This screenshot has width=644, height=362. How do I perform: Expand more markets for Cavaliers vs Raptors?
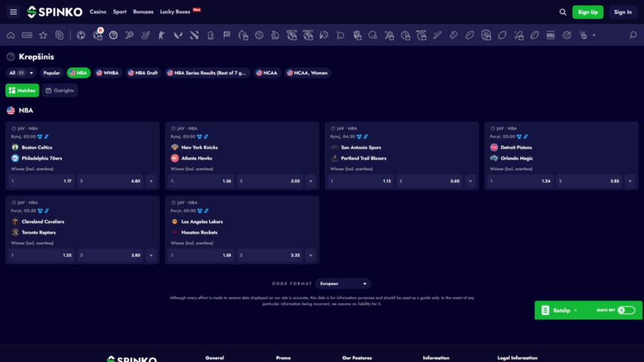point(151,255)
